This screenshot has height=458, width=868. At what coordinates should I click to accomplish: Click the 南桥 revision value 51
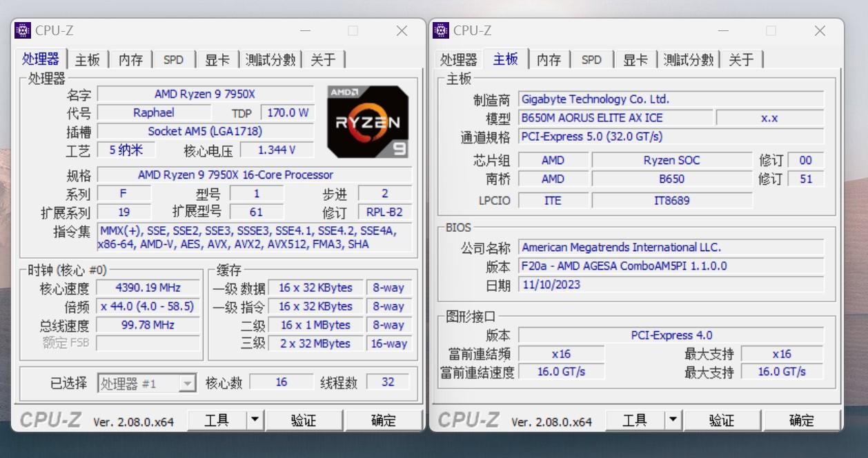(806, 179)
